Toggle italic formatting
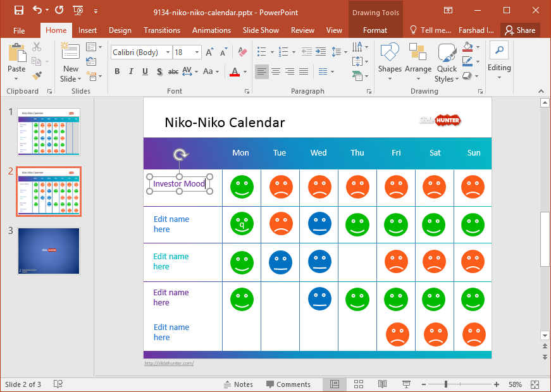The width and height of the screenshot is (551, 392). click(x=131, y=71)
